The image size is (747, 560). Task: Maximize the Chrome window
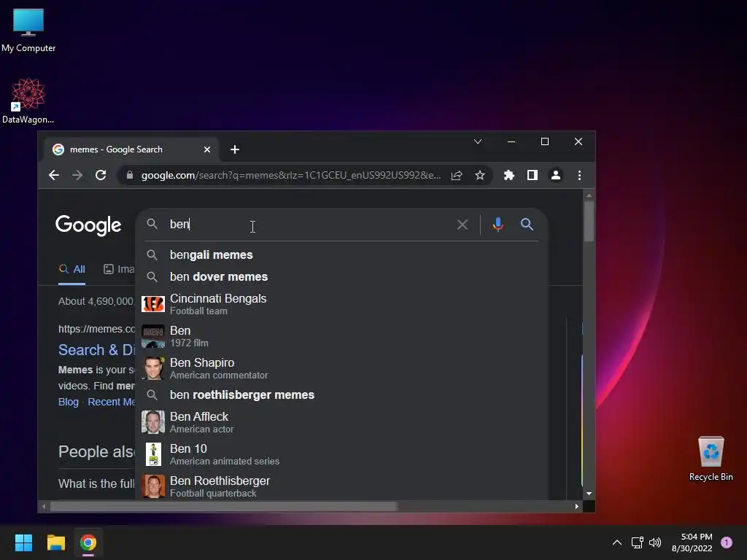(544, 141)
